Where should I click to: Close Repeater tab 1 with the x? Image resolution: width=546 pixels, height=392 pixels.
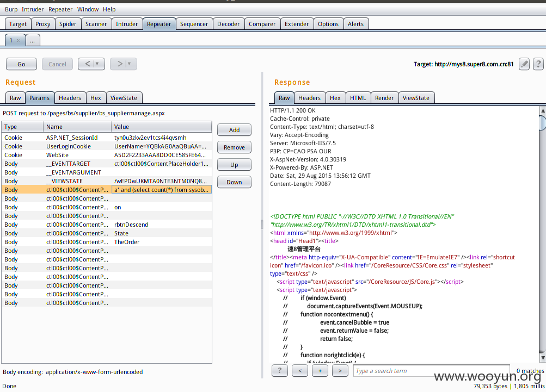(19, 41)
